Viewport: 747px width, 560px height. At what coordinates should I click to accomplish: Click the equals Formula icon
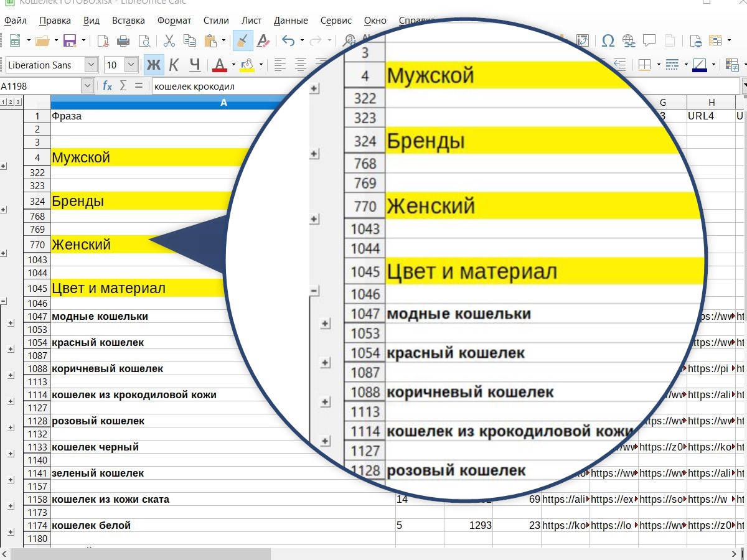coord(138,86)
